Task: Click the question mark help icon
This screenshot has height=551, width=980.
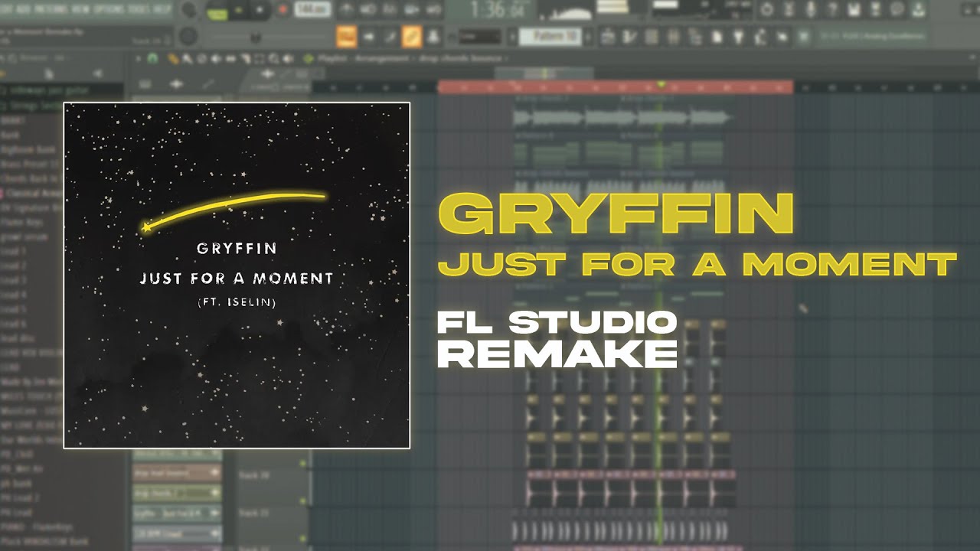Action: pos(832,9)
